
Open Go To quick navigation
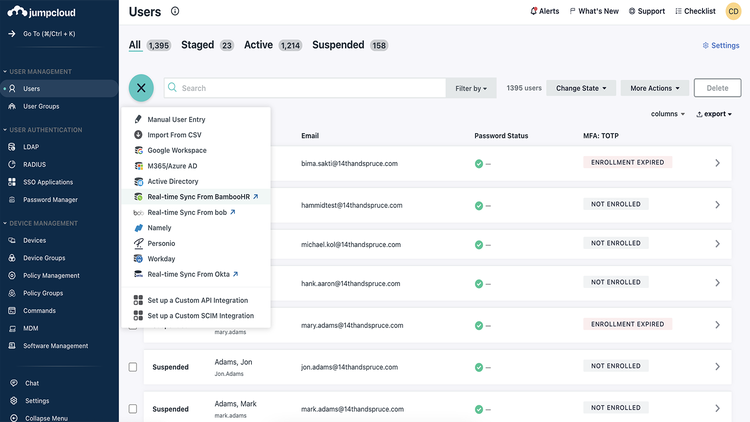click(42, 33)
